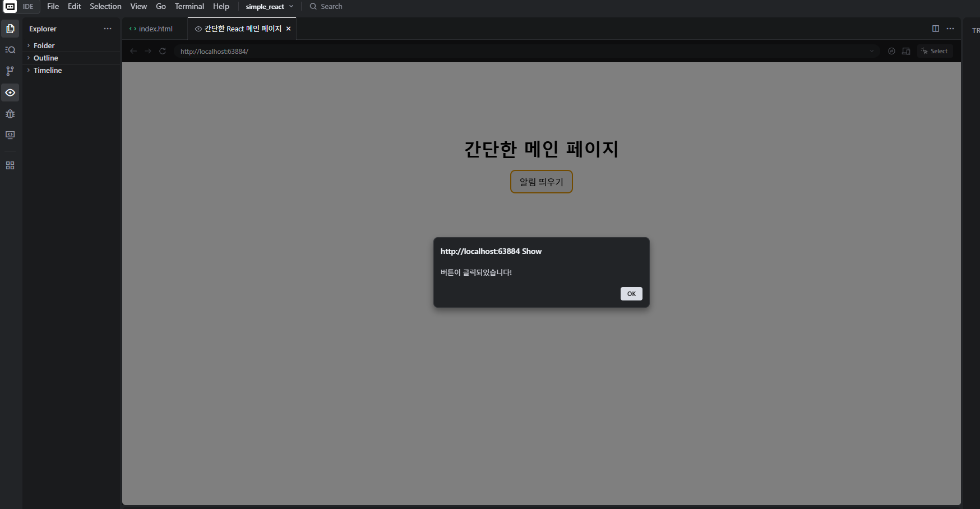Image resolution: width=980 pixels, height=509 pixels.
Task: Open the File menu
Action: pos(53,7)
